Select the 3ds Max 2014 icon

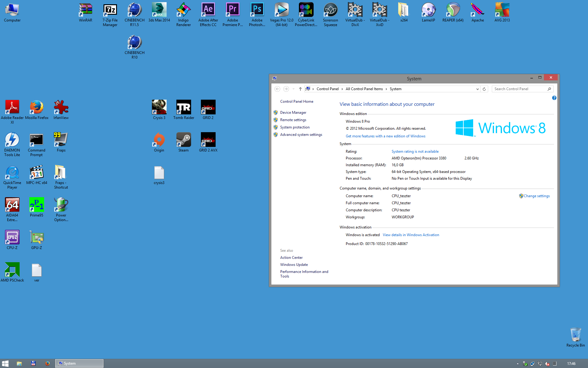(159, 13)
